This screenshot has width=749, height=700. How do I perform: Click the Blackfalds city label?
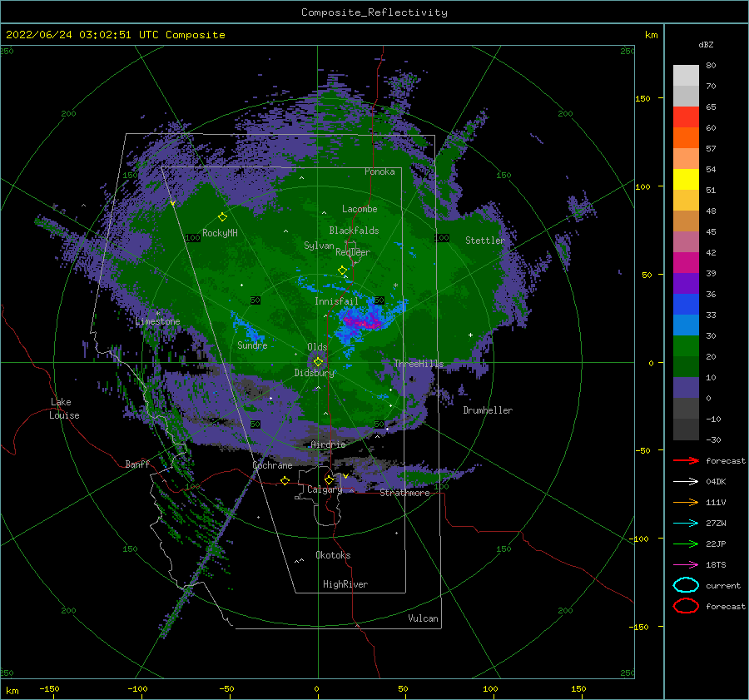pyautogui.click(x=354, y=231)
